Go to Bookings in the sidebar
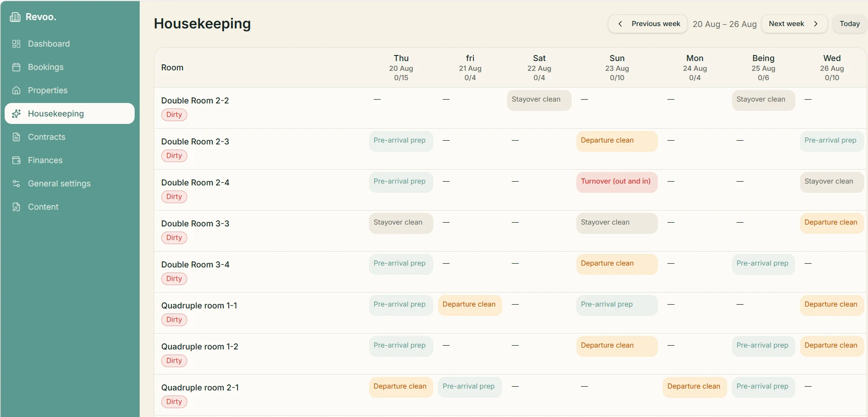868x417 pixels. tap(70, 67)
